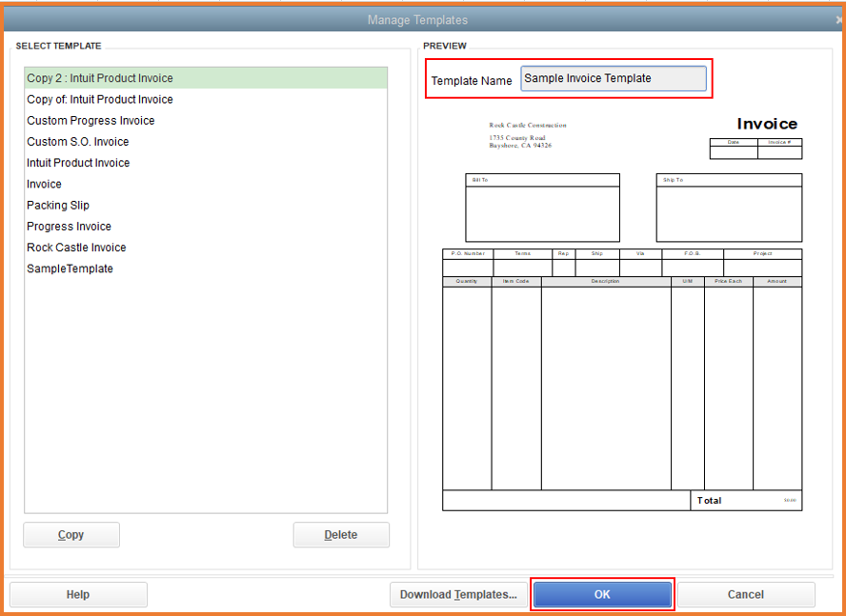Select the Packing Slip template
Screen dimensions: 846x616
pos(206,205)
